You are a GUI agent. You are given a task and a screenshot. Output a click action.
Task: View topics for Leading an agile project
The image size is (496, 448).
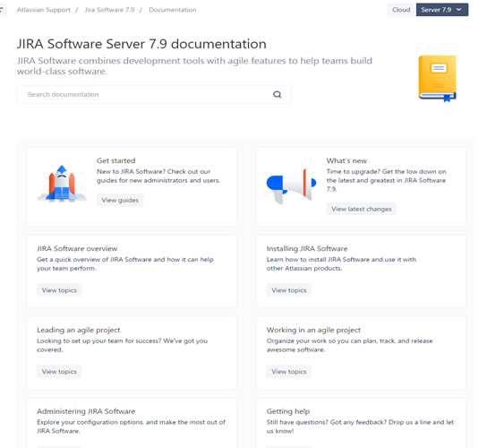59,372
